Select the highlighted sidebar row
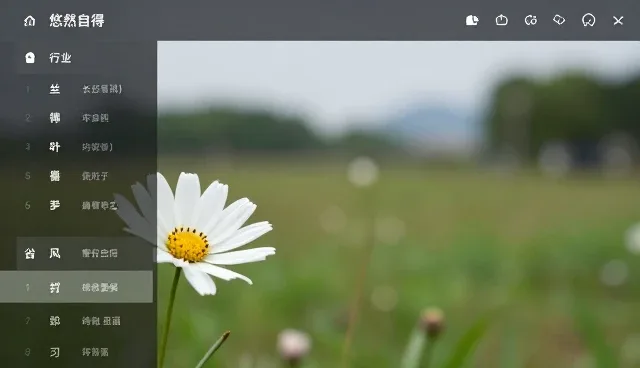Image resolution: width=640 pixels, height=368 pixels. tap(76, 287)
